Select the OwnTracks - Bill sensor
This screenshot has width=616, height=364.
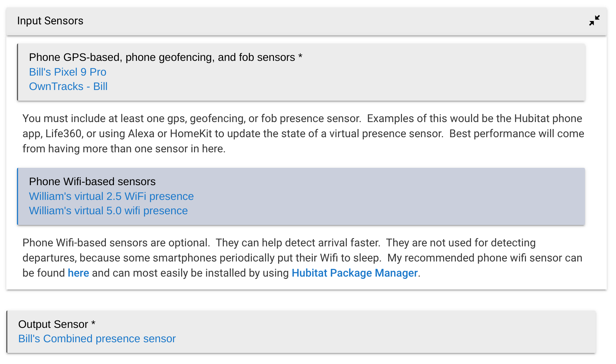point(68,86)
